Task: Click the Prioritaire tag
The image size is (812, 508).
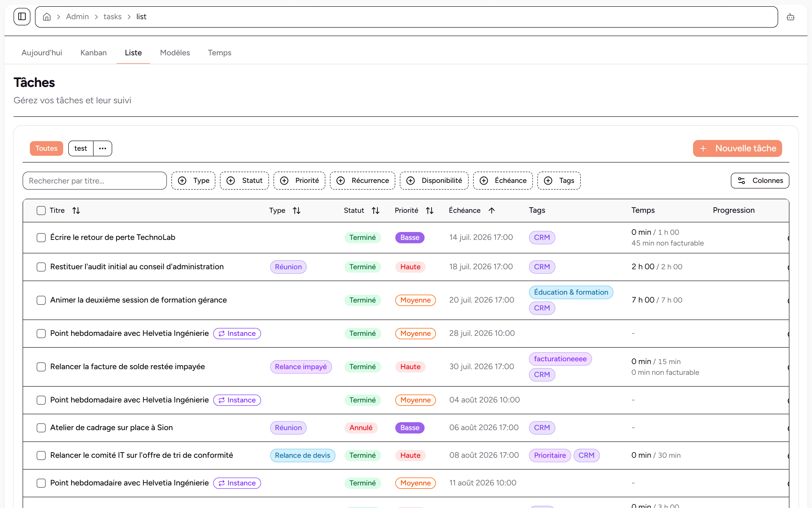Action: [550, 456]
